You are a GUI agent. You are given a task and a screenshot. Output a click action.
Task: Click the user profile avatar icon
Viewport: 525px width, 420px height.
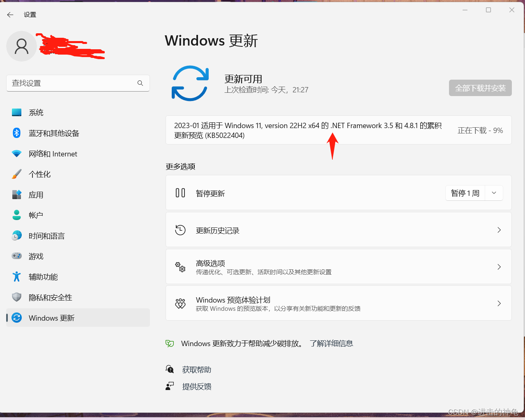[21, 46]
